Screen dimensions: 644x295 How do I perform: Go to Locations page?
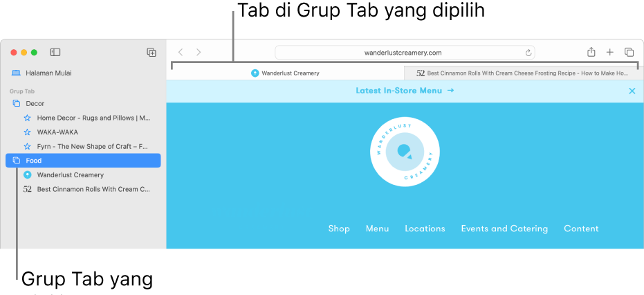tap(425, 229)
